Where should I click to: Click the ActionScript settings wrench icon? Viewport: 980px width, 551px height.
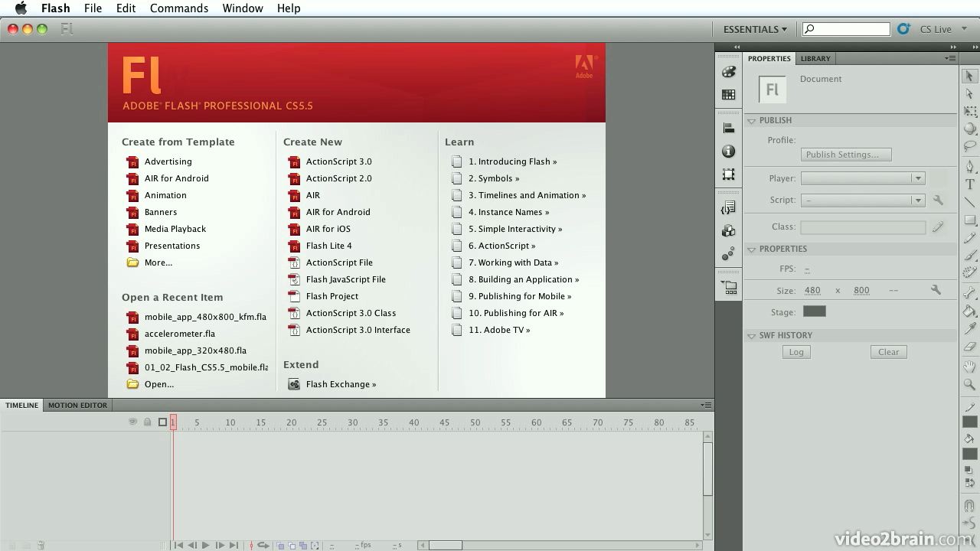click(x=938, y=200)
